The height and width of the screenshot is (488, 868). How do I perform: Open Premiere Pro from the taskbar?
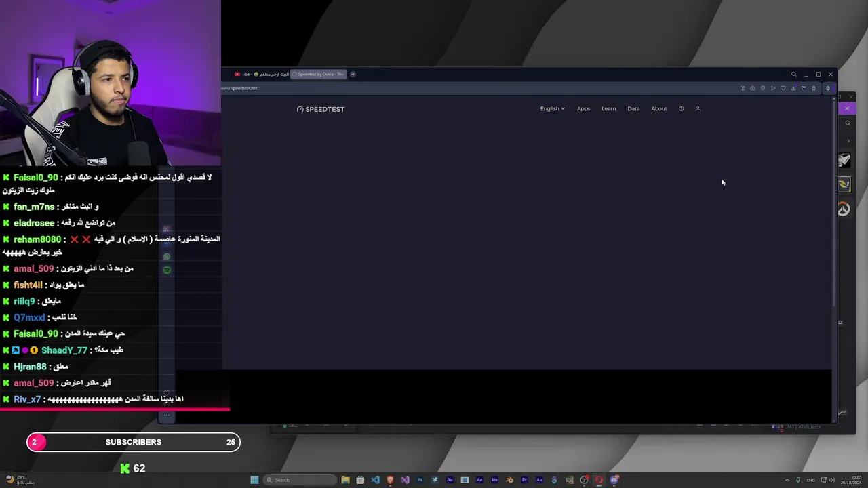pos(524,480)
